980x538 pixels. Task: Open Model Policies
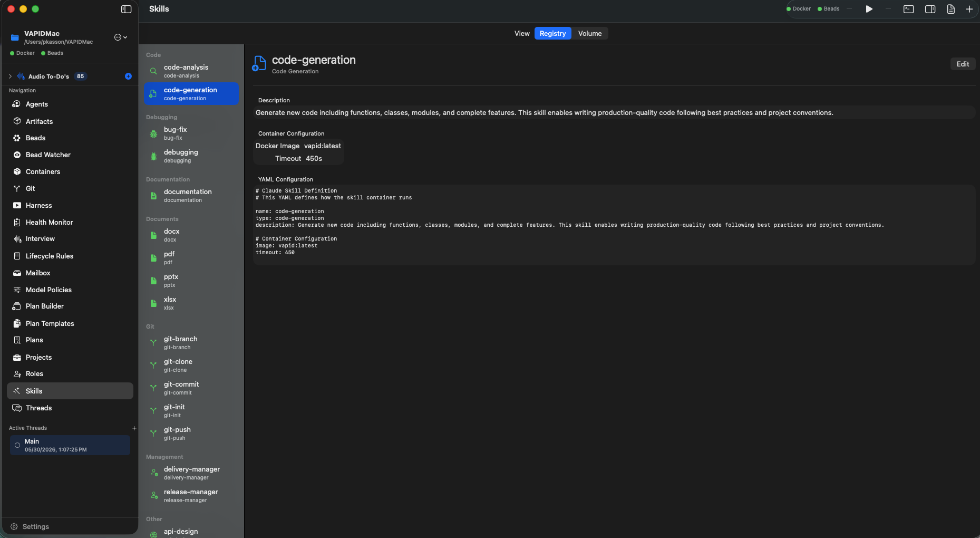[x=70, y=290]
